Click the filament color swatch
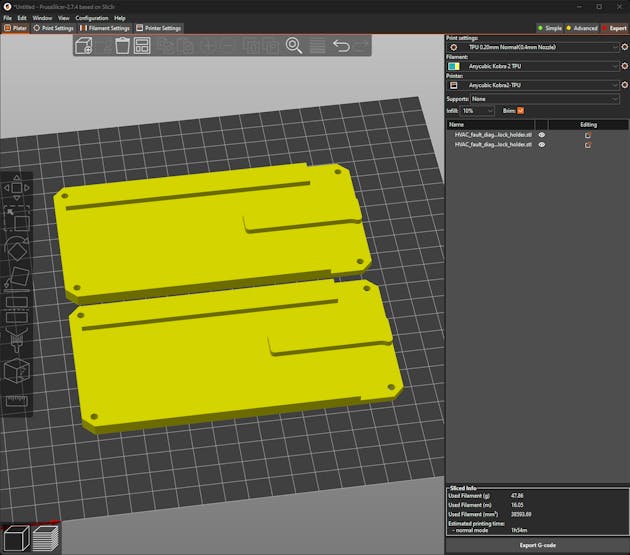The width and height of the screenshot is (630, 555). point(453,66)
